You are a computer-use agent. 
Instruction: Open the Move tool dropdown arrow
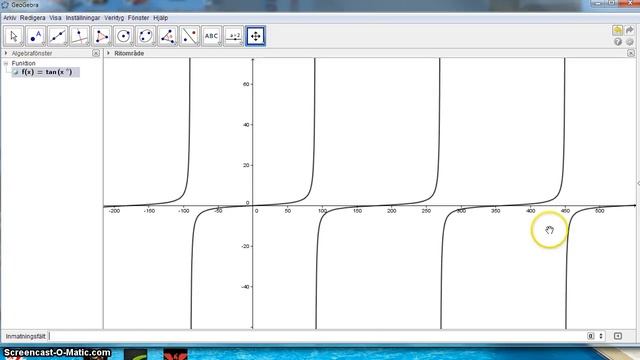(21, 44)
